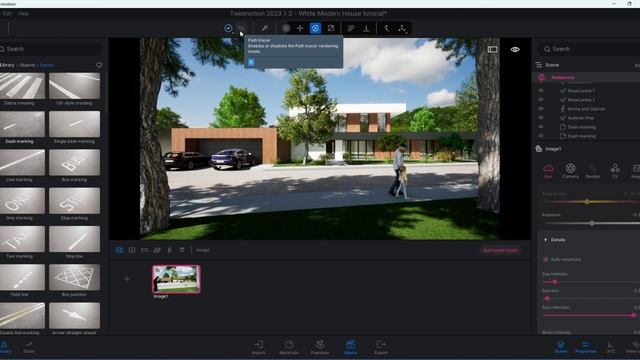Switch to the FX settings tab
Screen dimensions: 640x360
pyautogui.click(x=615, y=171)
